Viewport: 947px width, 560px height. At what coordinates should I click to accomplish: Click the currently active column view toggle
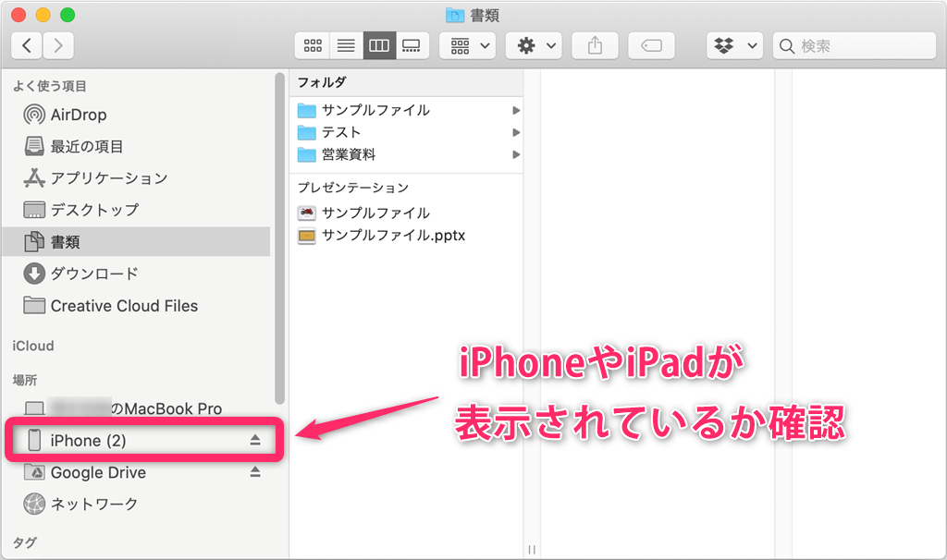(x=378, y=44)
